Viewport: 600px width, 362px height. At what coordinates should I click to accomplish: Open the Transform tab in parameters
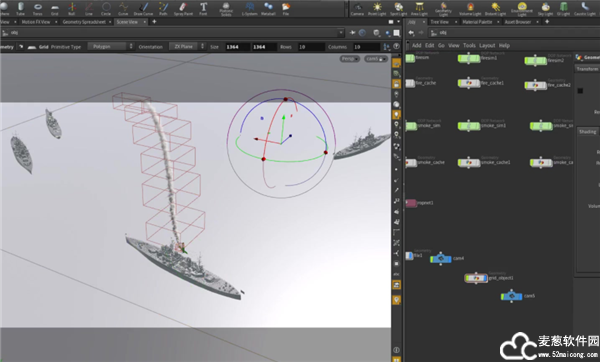587,69
